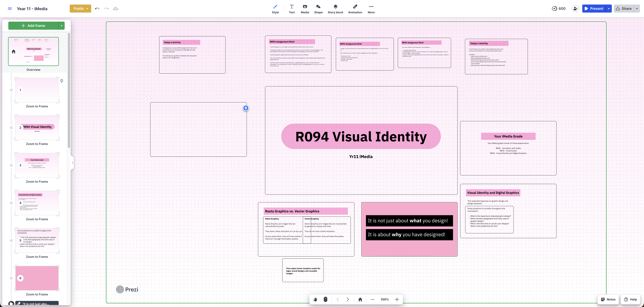Go to previous path step
The width and height of the screenshot is (644, 307).
(337, 299)
